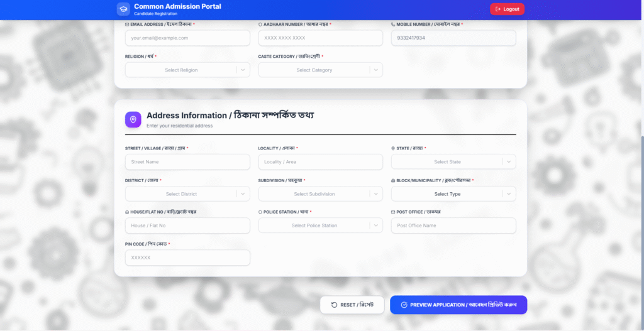644x331 pixels.
Task: Open the Block/Municipality Select Type dropdown
Action: point(453,194)
